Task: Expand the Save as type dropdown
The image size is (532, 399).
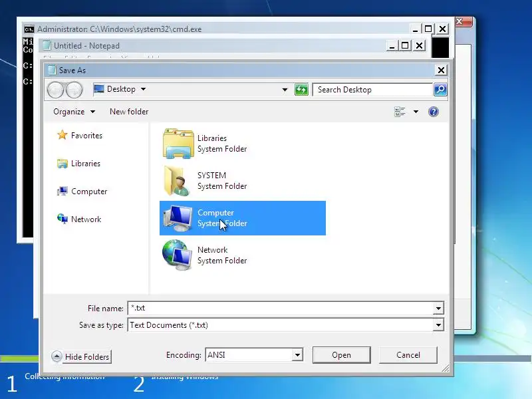Action: pos(438,325)
